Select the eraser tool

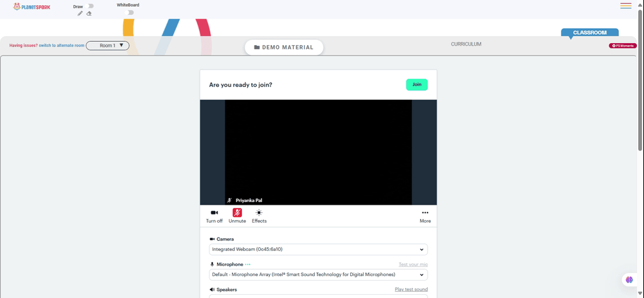[89, 14]
